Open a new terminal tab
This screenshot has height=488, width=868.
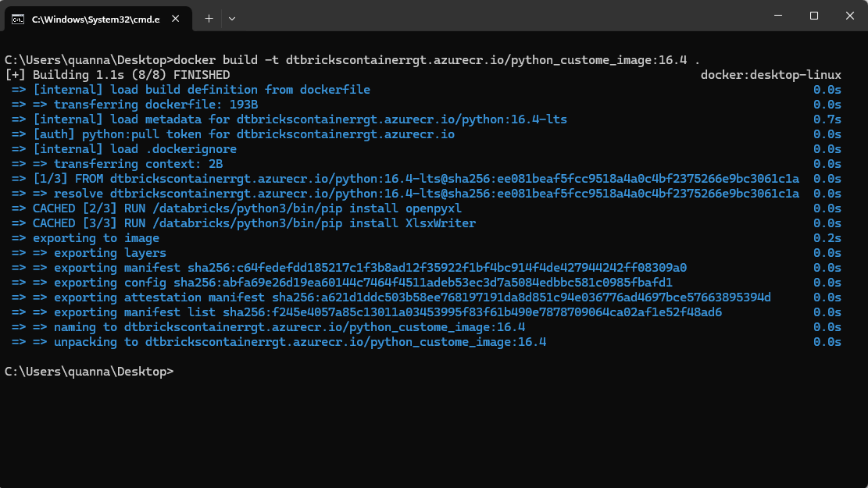tap(209, 18)
